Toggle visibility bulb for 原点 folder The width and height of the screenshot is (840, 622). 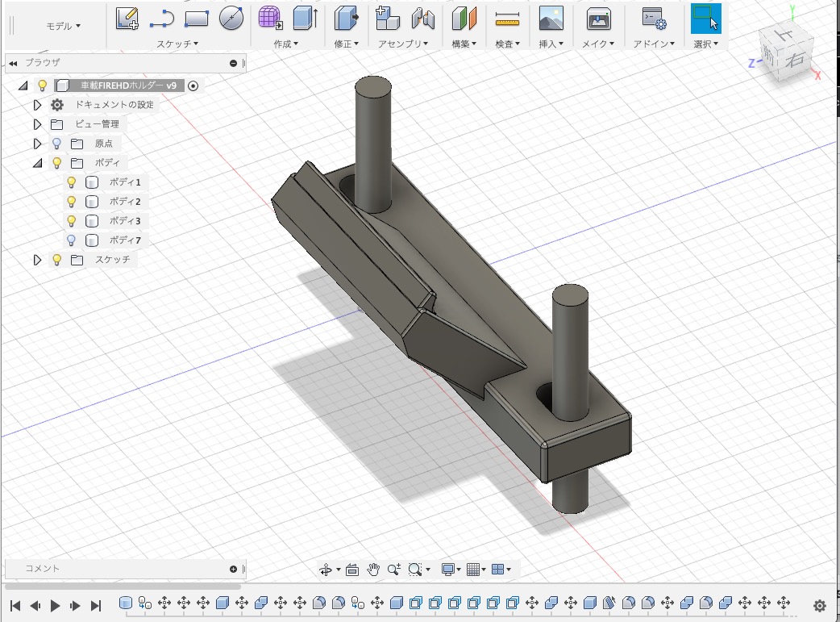[x=56, y=144]
